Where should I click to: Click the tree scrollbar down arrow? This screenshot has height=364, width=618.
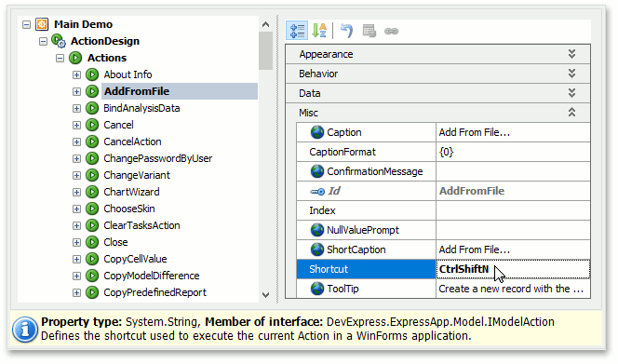265,294
